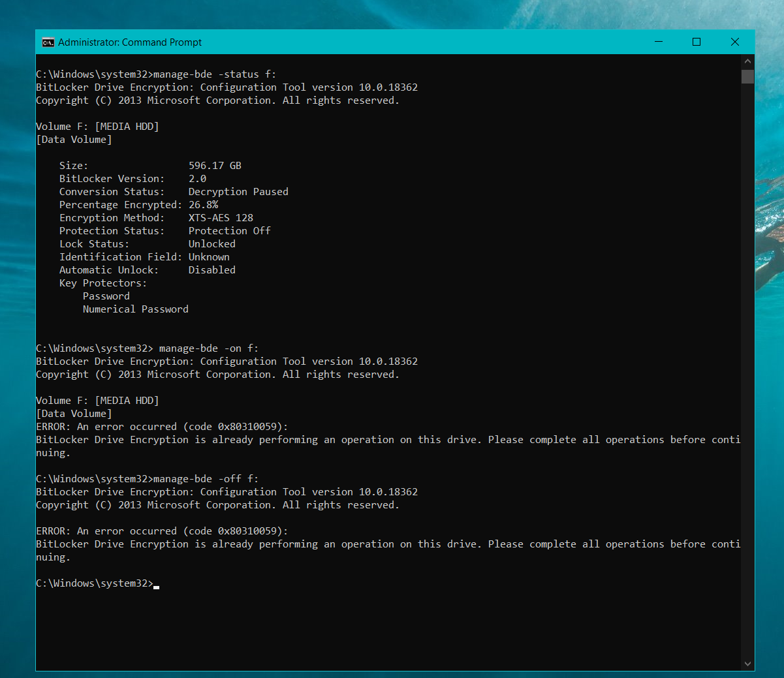Minimize the Command Prompt window

[659, 42]
